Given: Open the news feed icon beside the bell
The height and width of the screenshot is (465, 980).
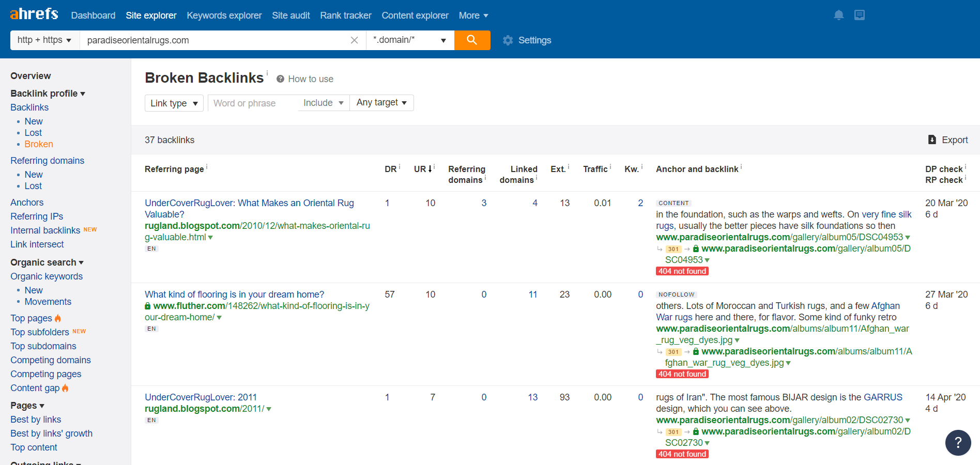Looking at the screenshot, I should [860, 15].
